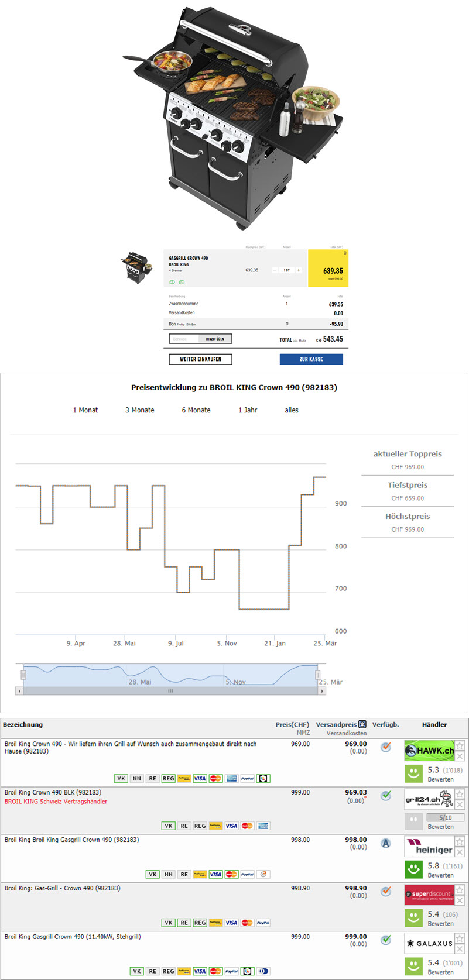The height and width of the screenshot is (980, 469).
Task: Click superdiscount green smiley rating icon
Action: 413,917
